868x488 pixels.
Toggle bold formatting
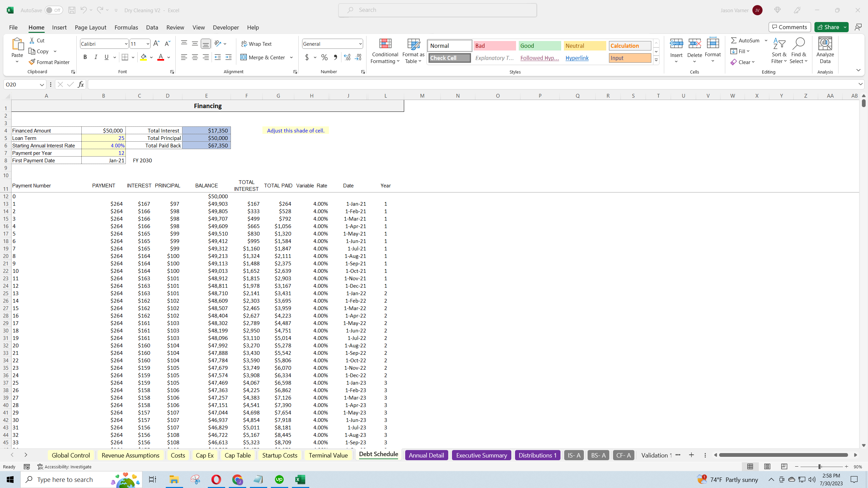(85, 57)
